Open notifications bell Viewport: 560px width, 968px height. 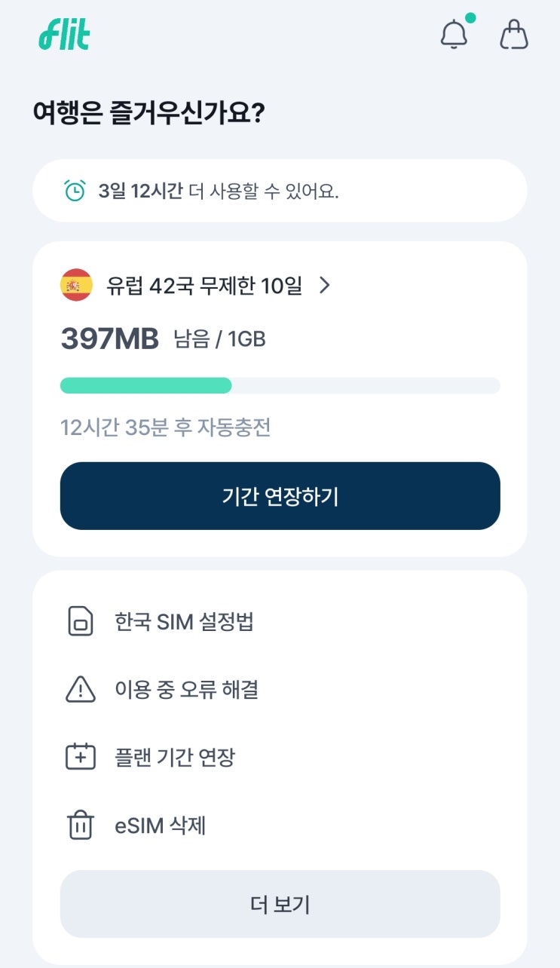[454, 34]
